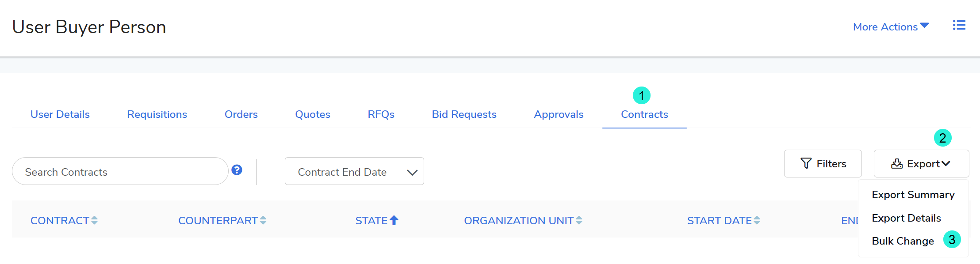Image resolution: width=980 pixels, height=264 pixels.
Task: Click the funnel icon in Filters
Action: pyautogui.click(x=806, y=164)
